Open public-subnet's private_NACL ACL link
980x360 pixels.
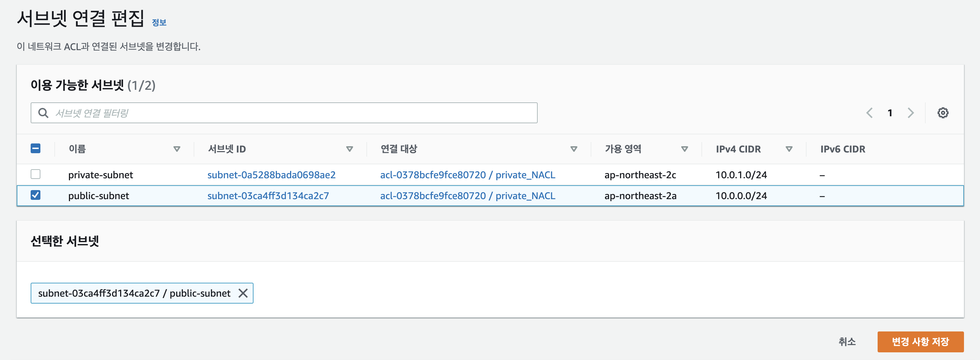(468, 196)
